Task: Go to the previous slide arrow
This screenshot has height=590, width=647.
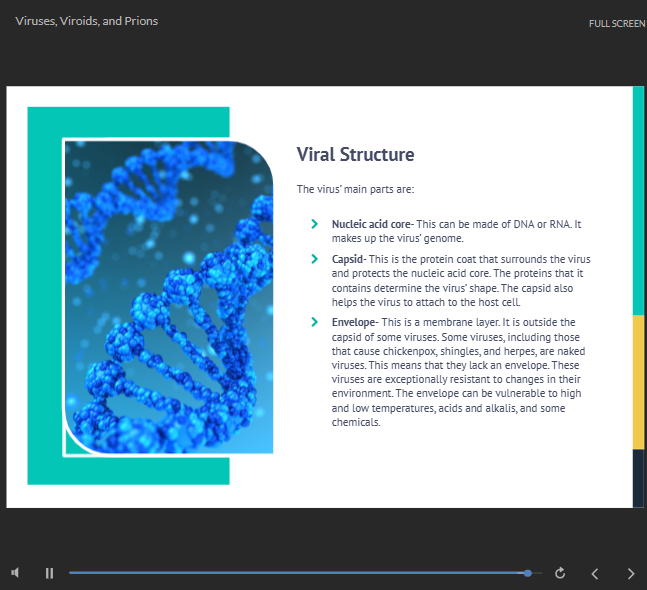Action: coord(595,573)
